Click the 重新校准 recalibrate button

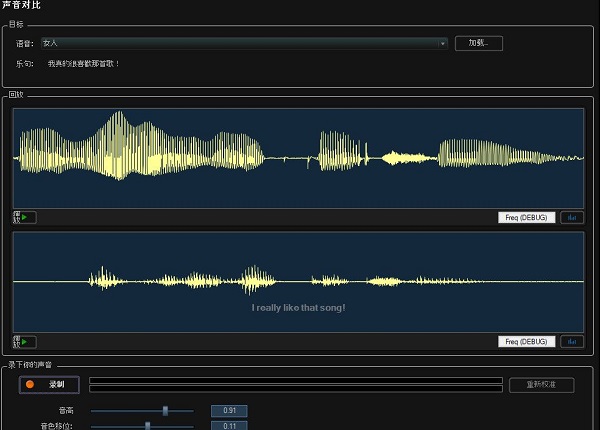tap(542, 384)
